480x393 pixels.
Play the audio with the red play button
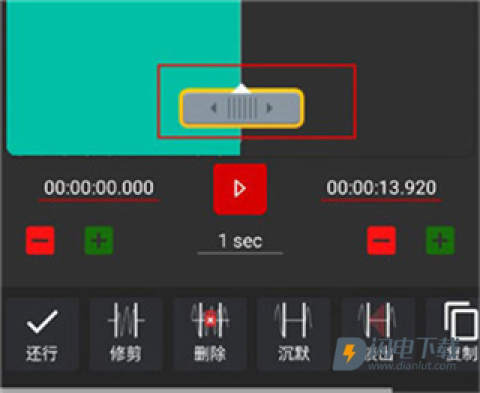click(x=240, y=189)
